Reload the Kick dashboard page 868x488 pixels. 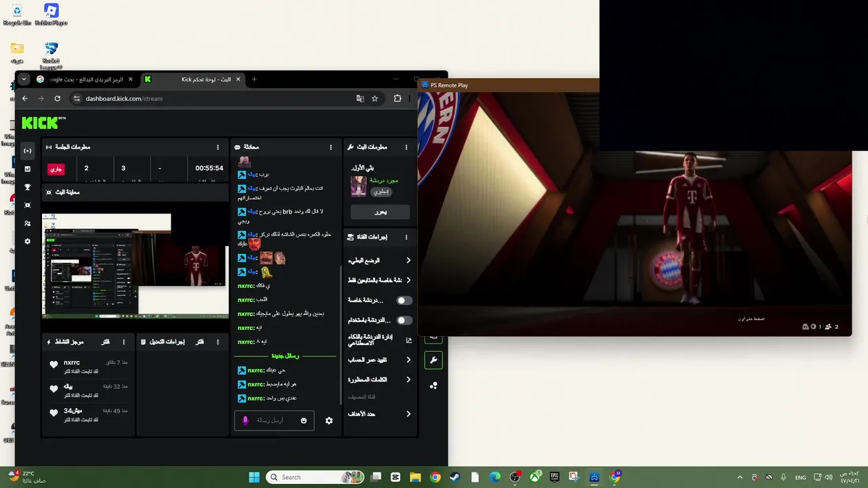57,98
